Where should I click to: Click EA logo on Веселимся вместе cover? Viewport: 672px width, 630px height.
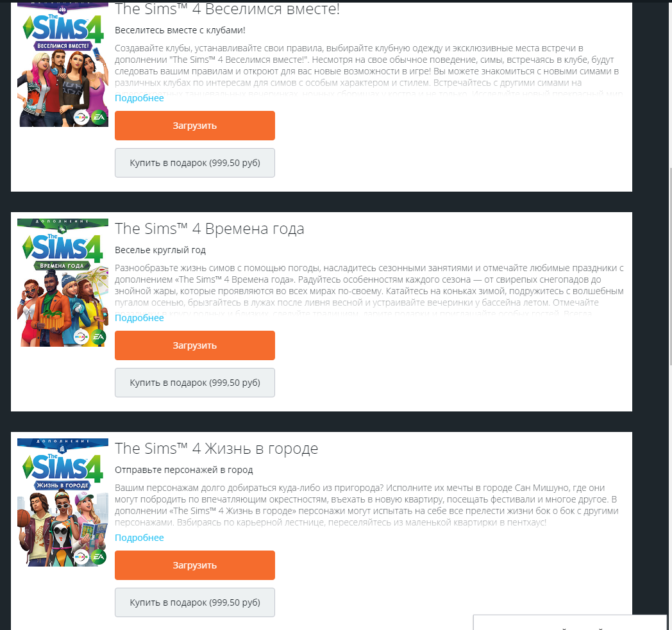tap(99, 117)
